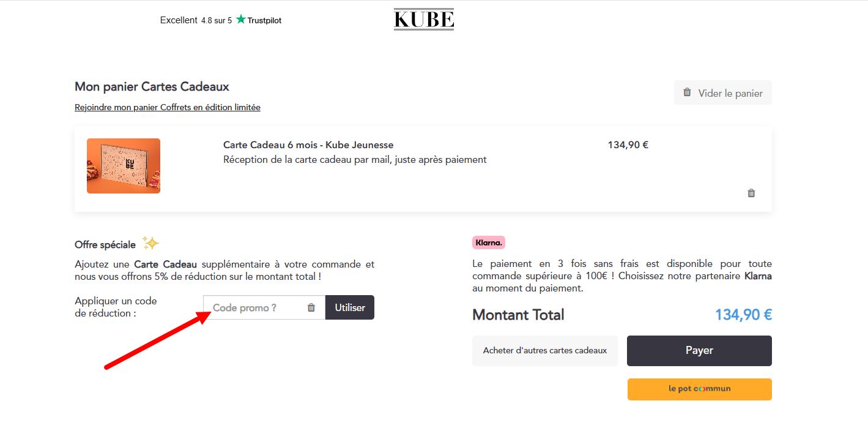Image resolution: width=868 pixels, height=428 pixels.
Task: Click Acheter d'autres cartes cadeaux
Action: (x=545, y=351)
